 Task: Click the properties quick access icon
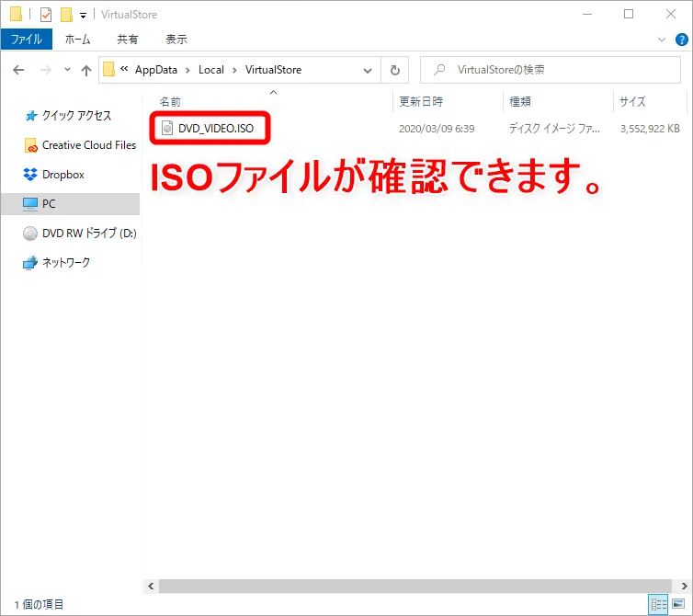click(x=46, y=15)
